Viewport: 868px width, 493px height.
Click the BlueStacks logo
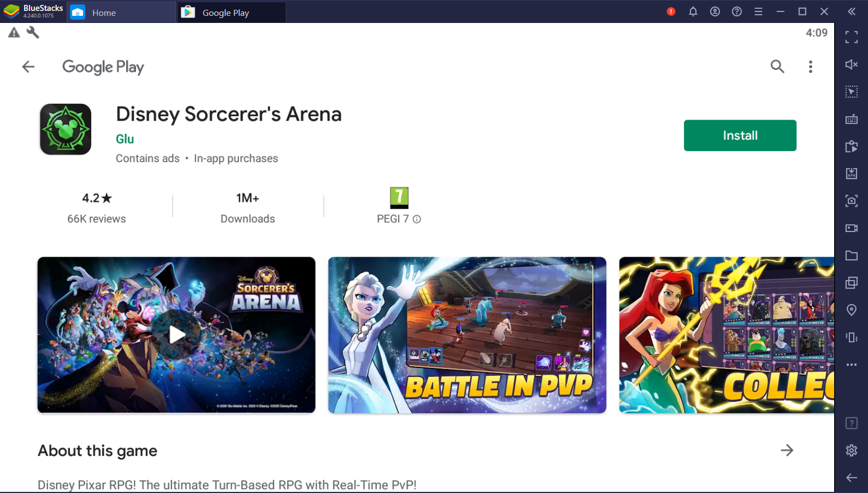coord(11,11)
